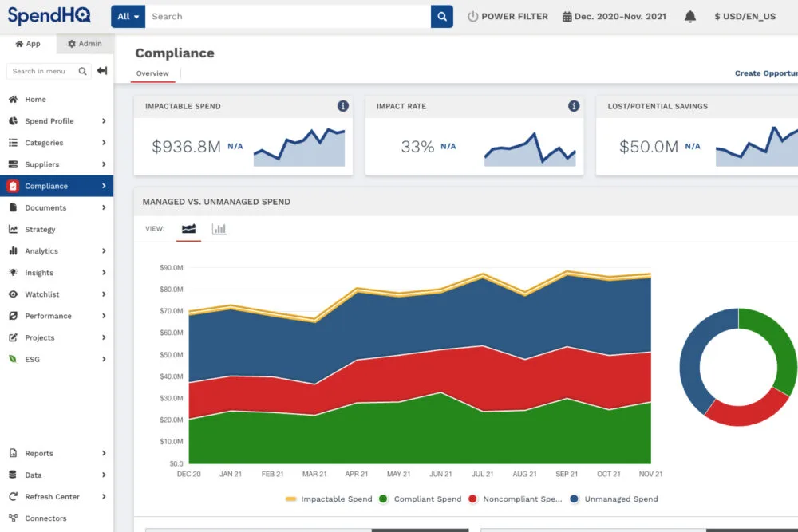This screenshot has width=798, height=532.
Task: Click the Create Opportunity link
Action: pyautogui.click(x=766, y=73)
